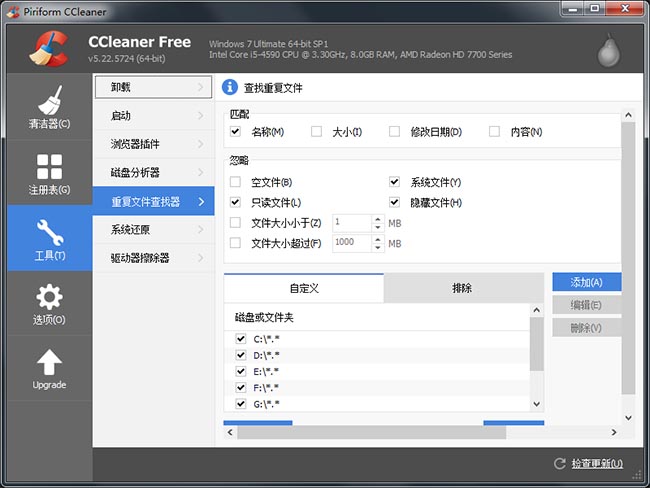Click the 添加(A) button

coord(587,282)
